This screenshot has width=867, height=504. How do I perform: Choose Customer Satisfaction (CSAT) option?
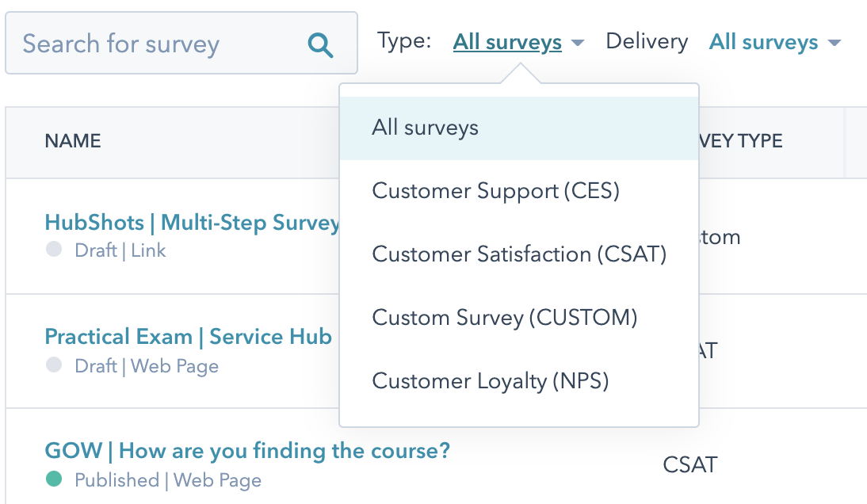click(519, 254)
